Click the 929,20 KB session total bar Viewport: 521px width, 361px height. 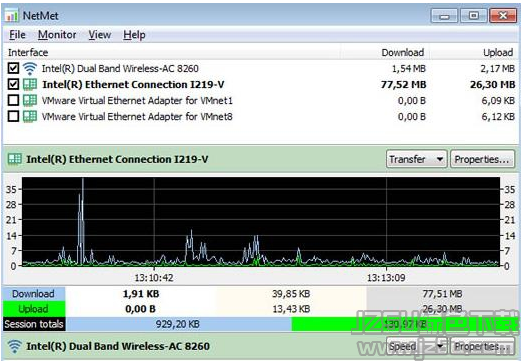178,324
